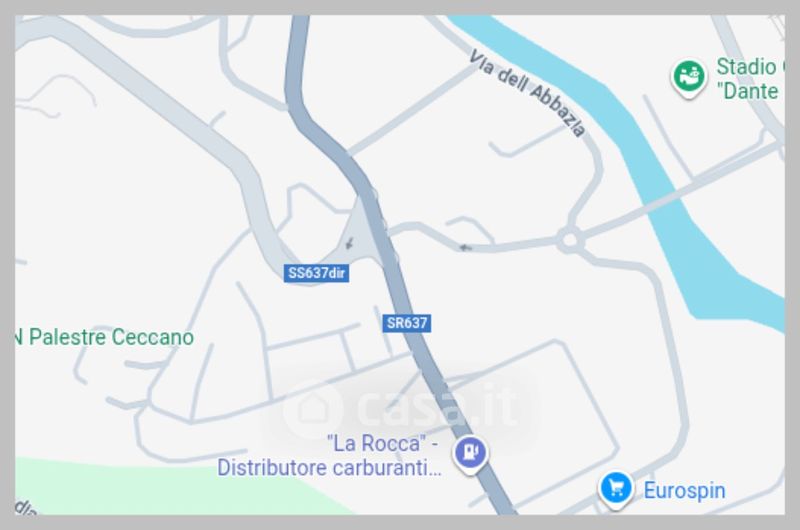Click the one-way arrow near the roundabout road
This screenshot has height=530, width=800.
pyautogui.click(x=465, y=248)
